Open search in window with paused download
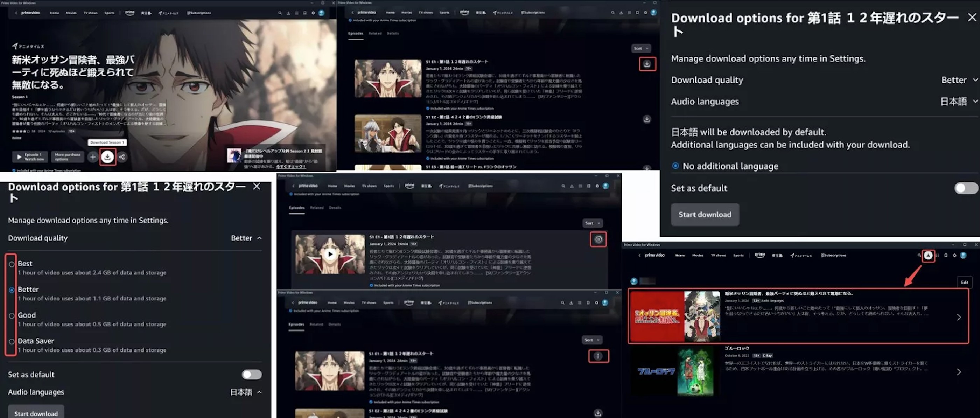 tap(563, 186)
